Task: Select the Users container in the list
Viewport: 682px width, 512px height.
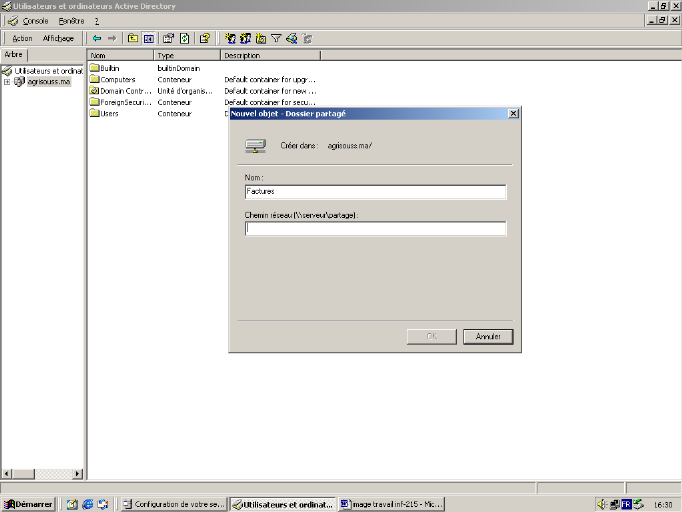Action: [109, 113]
